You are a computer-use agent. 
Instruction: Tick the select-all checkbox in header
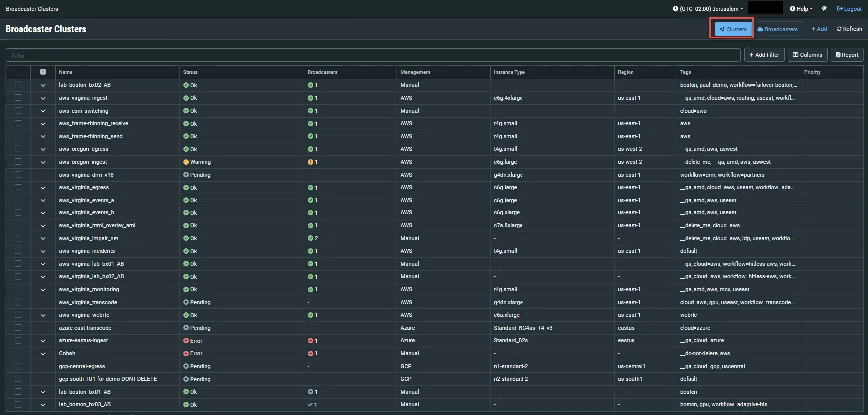click(18, 72)
